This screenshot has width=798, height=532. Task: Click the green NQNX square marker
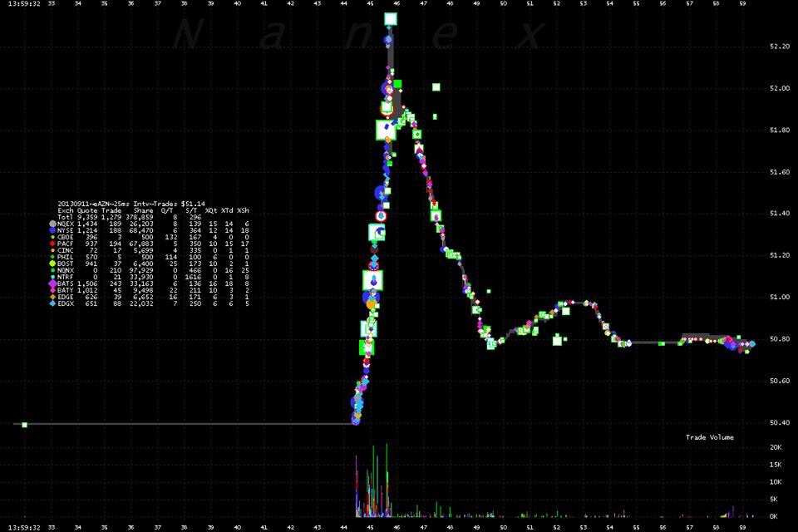click(x=53, y=271)
